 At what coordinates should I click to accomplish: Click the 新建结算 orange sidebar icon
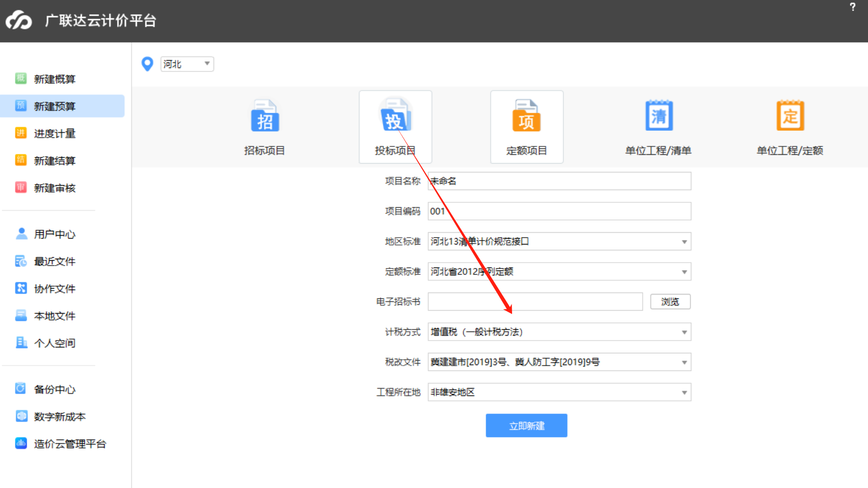(21, 160)
